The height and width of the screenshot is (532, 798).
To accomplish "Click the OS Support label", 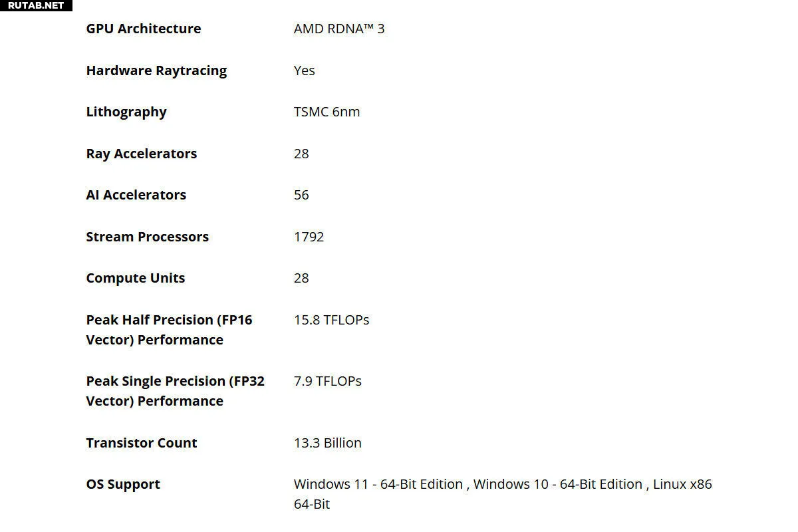I will [x=123, y=484].
